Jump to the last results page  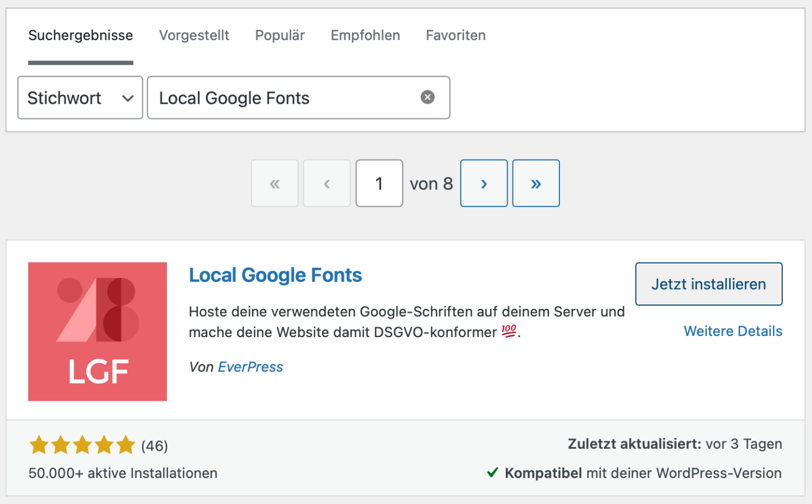pyautogui.click(x=536, y=183)
